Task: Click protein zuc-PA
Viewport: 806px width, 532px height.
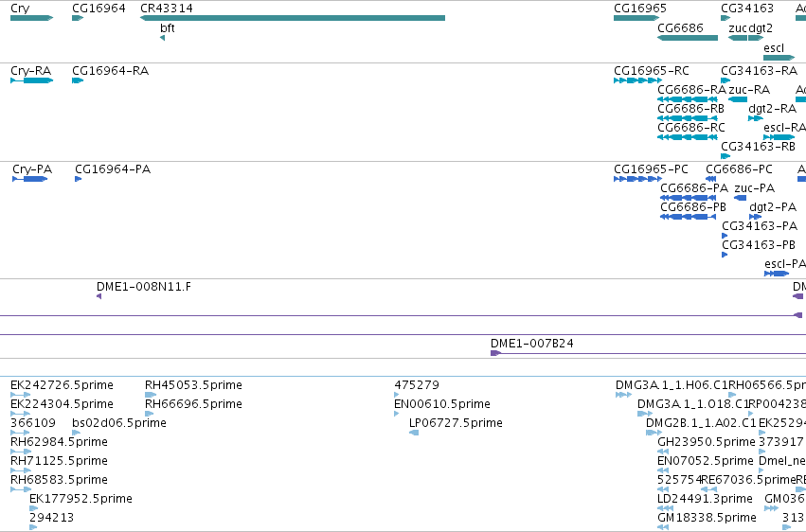Action: [x=754, y=188]
